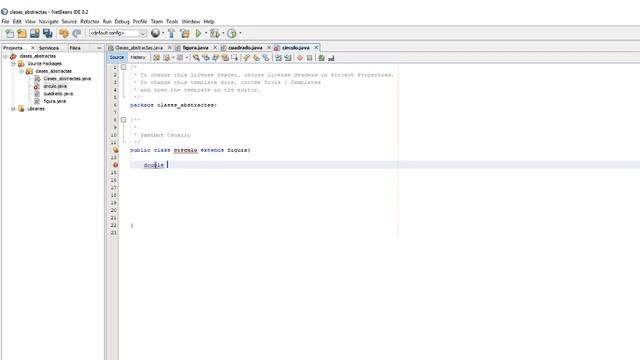This screenshot has height=360, width=640.
Task: Undo the last edit via toolbar
Action: pyautogui.click(x=64, y=33)
